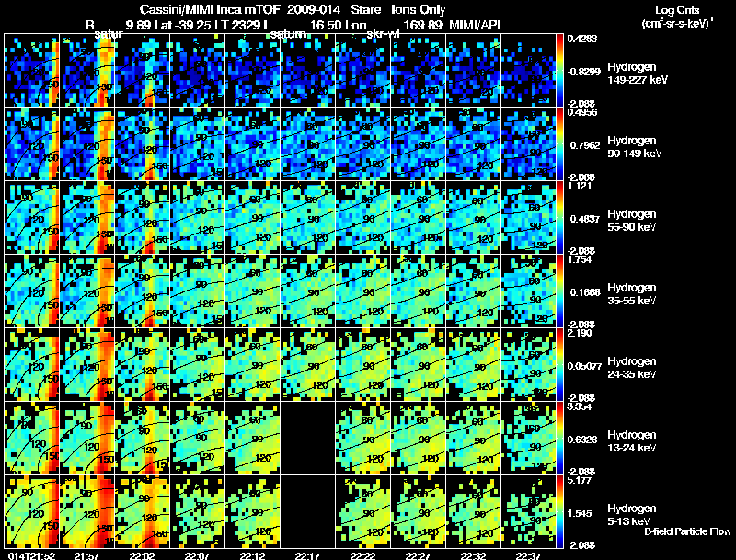Click the '3.354' color scale value
The width and height of the screenshot is (736, 560).
click(580, 406)
